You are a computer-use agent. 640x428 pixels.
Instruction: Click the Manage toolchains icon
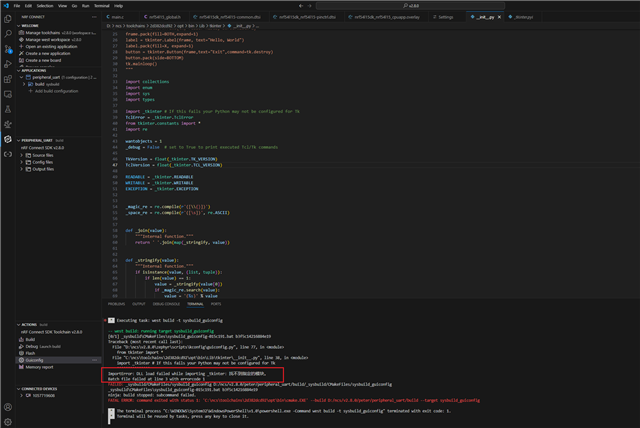click(21, 33)
